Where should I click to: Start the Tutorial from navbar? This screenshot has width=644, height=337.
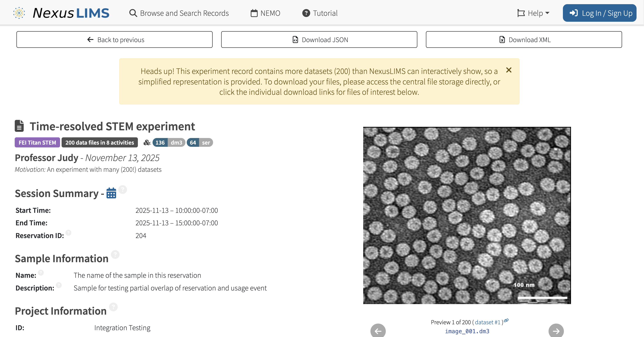[x=320, y=13]
